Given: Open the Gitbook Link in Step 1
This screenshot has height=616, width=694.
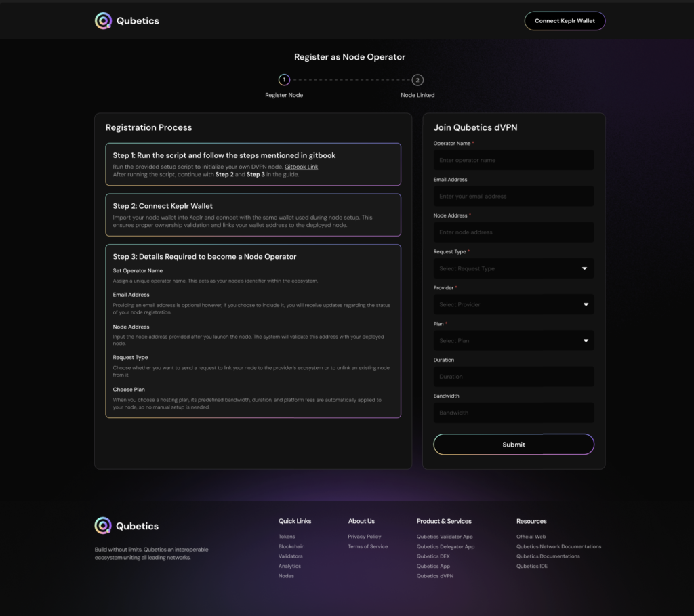Looking at the screenshot, I should coord(301,167).
